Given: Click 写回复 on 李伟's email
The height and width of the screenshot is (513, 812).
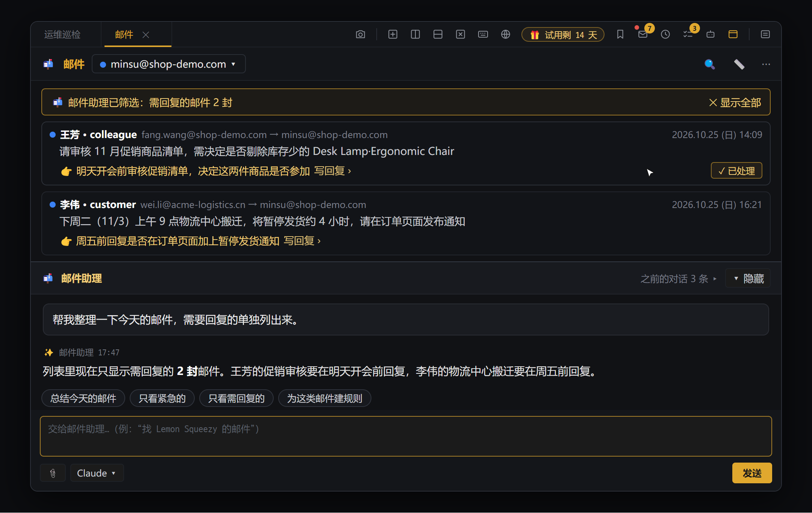Looking at the screenshot, I should tap(302, 241).
